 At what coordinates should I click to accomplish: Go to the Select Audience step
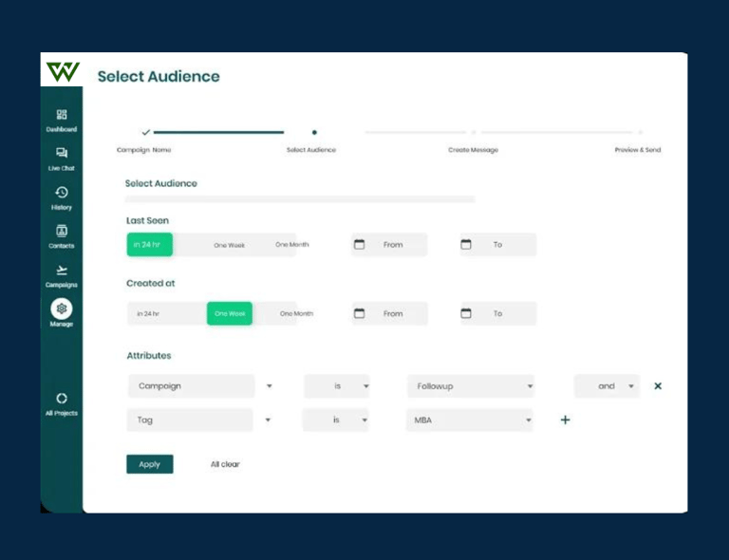(311, 150)
